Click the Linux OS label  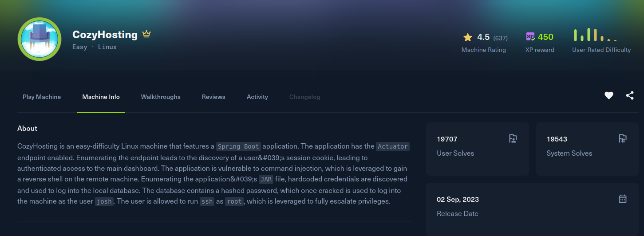[107, 47]
